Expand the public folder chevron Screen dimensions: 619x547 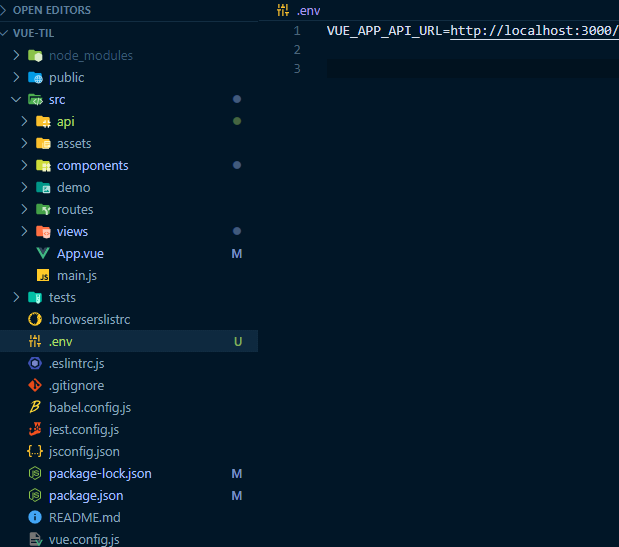(x=16, y=77)
